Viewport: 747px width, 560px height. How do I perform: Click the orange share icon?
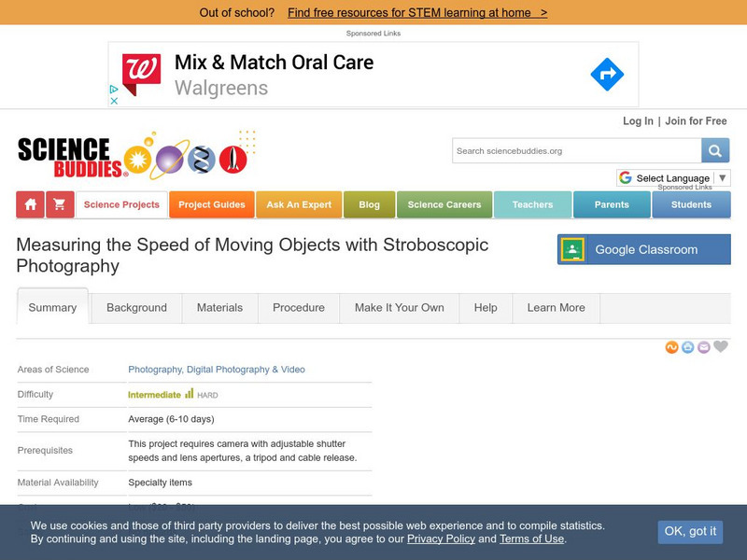(x=671, y=347)
